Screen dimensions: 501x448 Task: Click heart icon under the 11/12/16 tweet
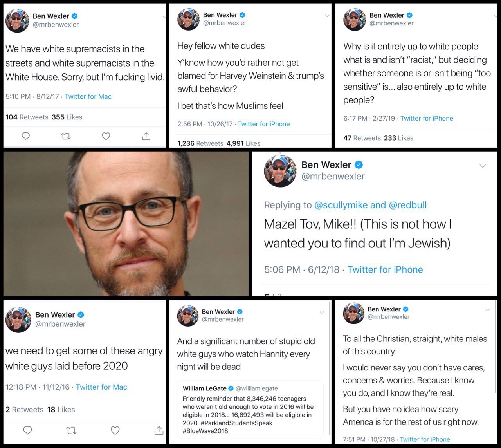[115, 430]
